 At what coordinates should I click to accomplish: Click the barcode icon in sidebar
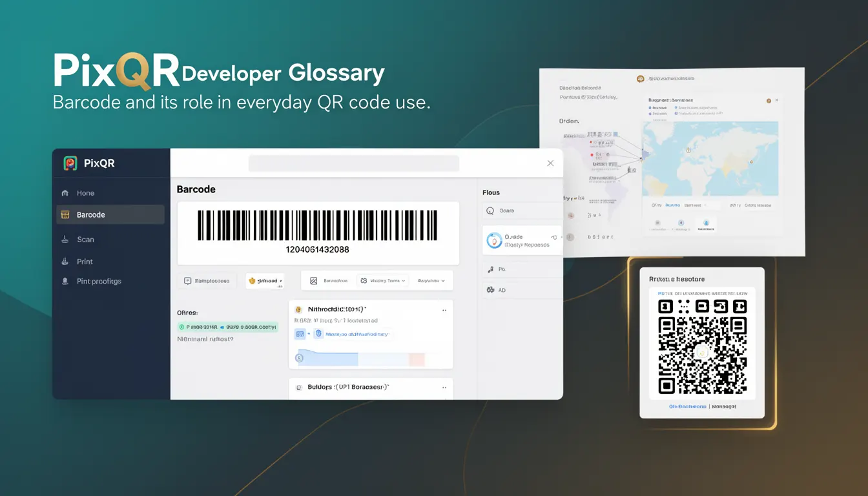[65, 214]
